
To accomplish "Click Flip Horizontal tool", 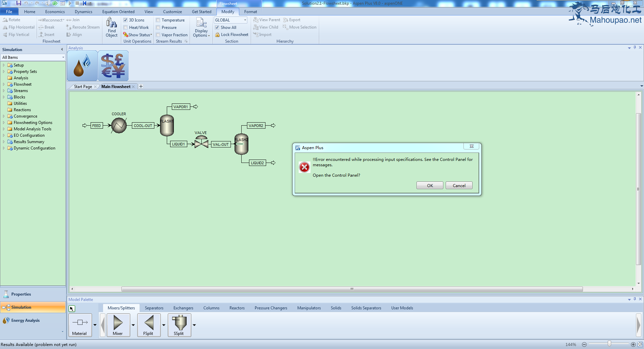I will pos(18,27).
